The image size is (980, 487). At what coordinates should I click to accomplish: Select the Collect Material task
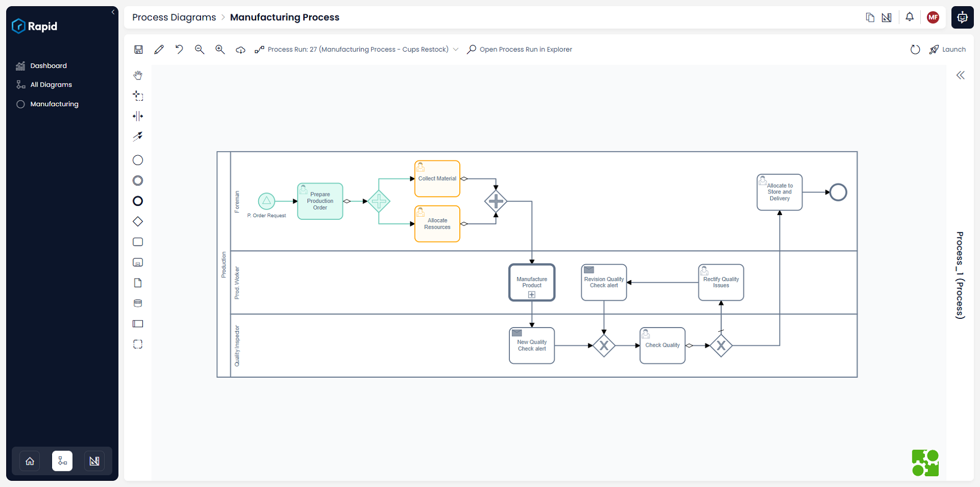[437, 178]
